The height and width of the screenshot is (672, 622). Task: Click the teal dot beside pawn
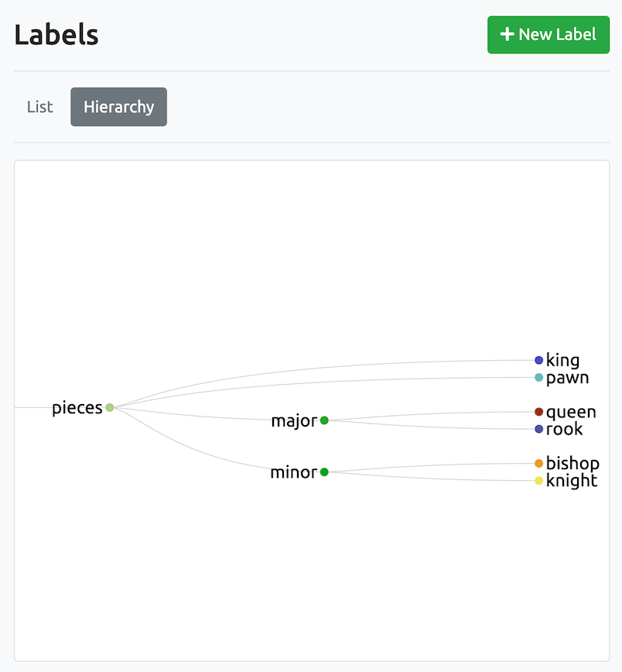click(538, 378)
